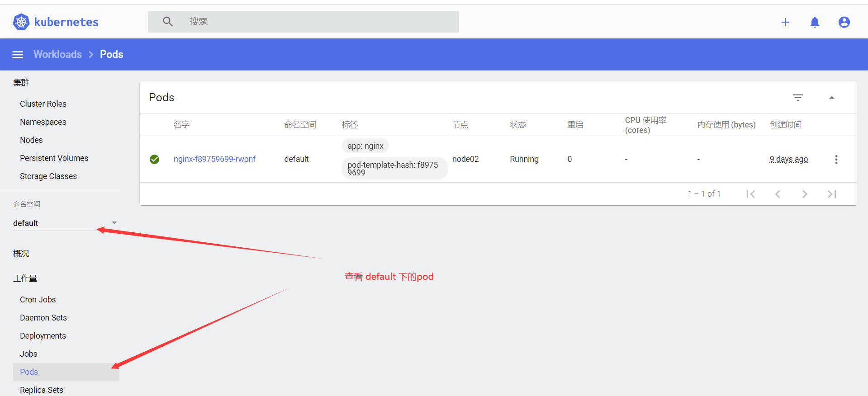
Task: Go to previous page of pods
Action: pos(778,194)
